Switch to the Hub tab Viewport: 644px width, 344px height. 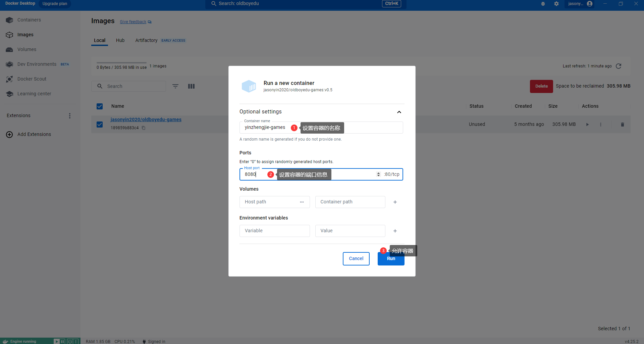120,40
